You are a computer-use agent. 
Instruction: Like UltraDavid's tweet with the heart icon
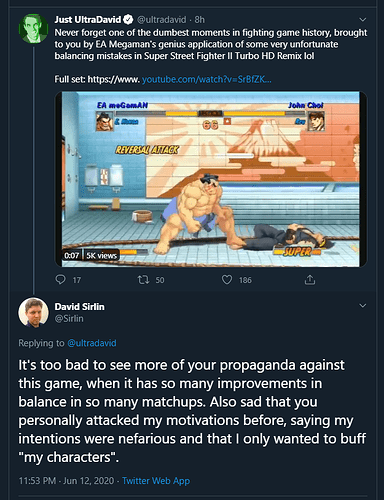point(227,279)
